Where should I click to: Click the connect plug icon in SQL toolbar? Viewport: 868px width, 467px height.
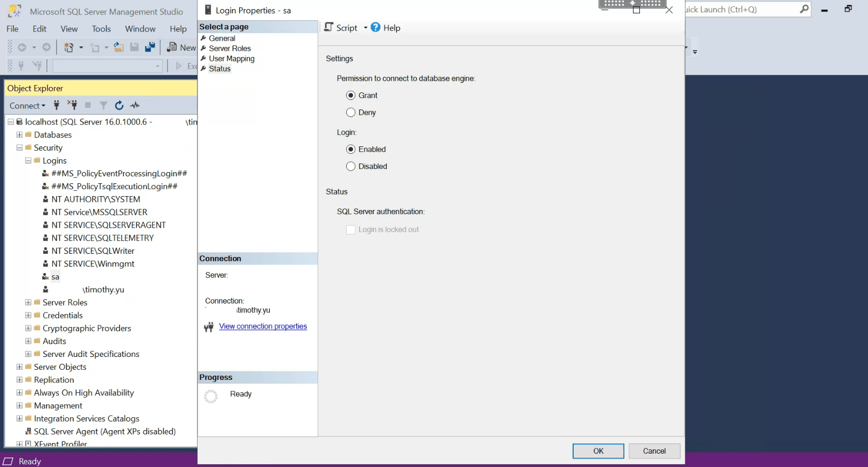click(21, 66)
